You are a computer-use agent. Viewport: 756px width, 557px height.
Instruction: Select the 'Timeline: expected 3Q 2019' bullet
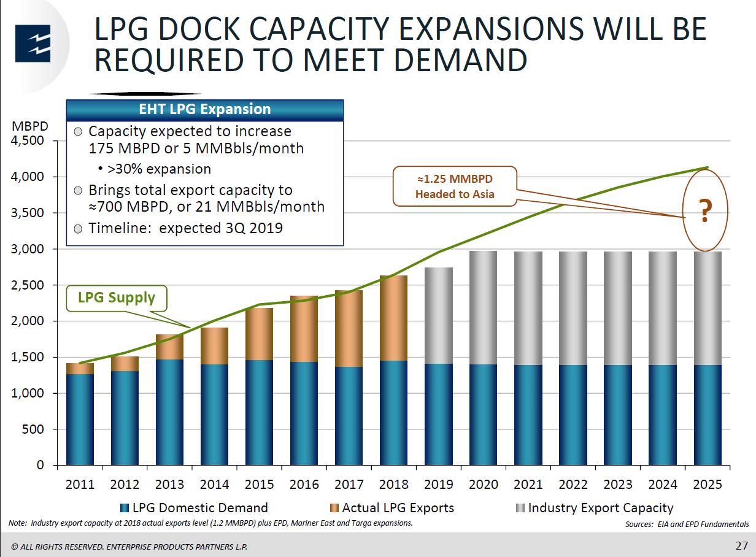coord(185,228)
